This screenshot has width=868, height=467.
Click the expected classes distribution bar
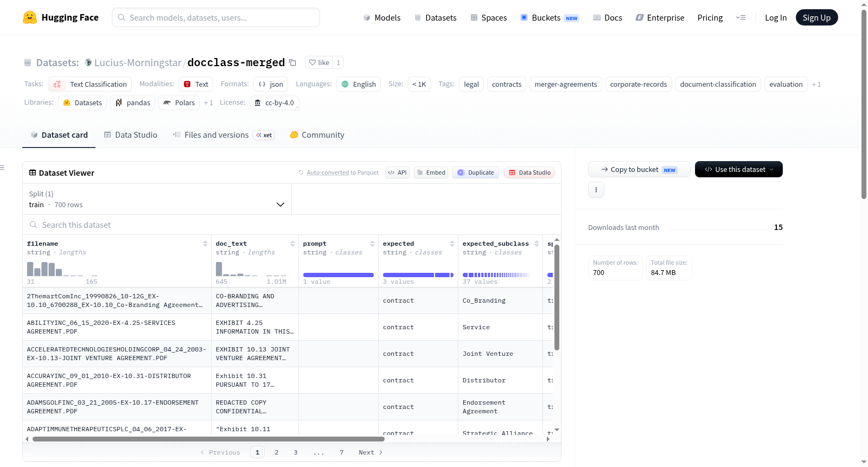point(418,275)
